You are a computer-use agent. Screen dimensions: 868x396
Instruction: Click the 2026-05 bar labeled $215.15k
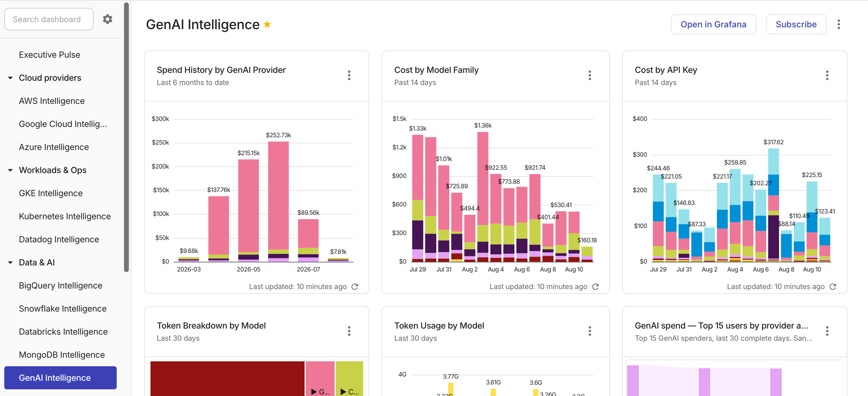[x=249, y=210]
